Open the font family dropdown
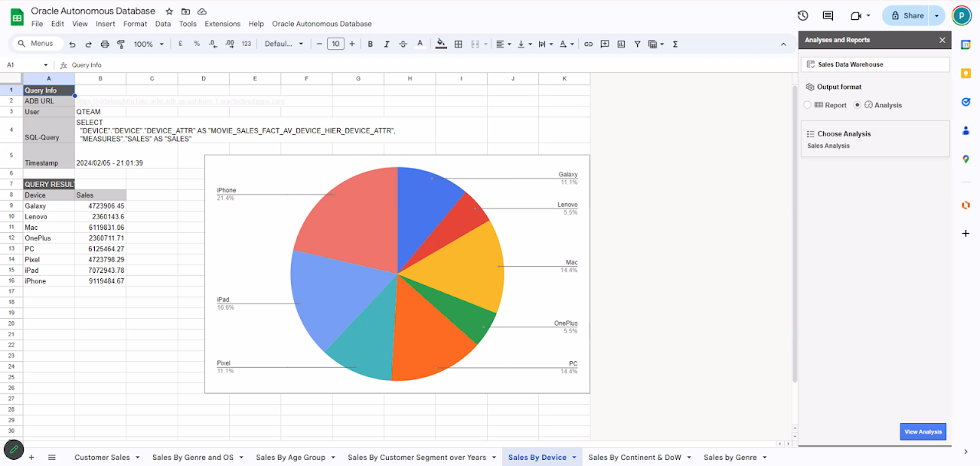 [x=284, y=44]
